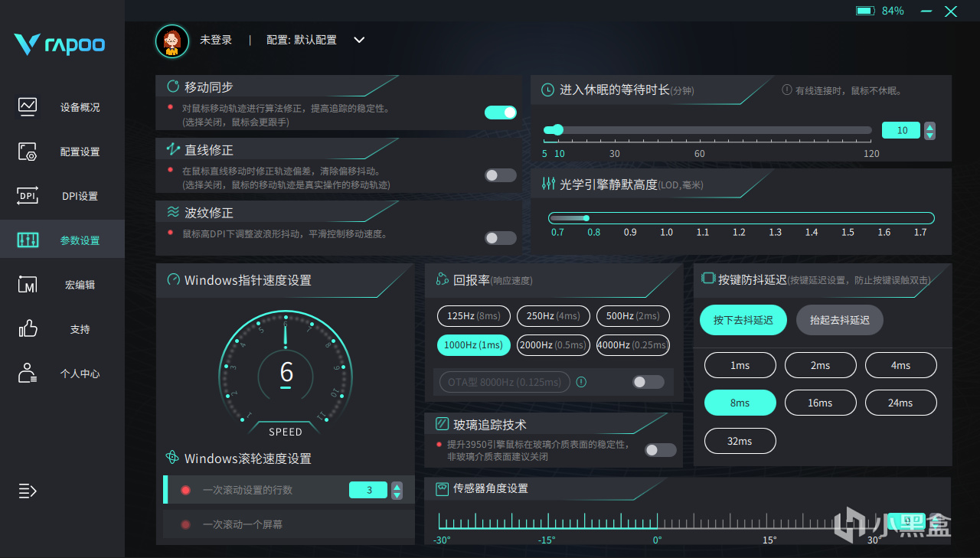The height and width of the screenshot is (558, 980).
Task: Turn on the 波纹修正 switch
Action: tap(501, 238)
